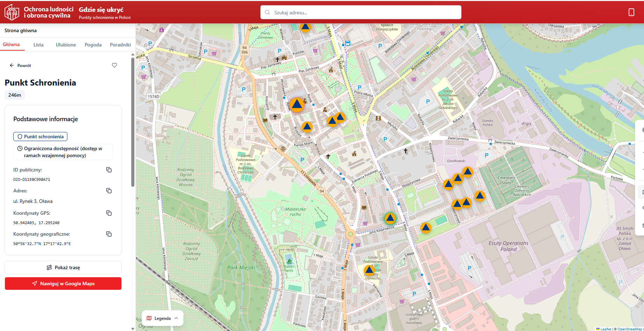The height and width of the screenshot is (331, 644).
Task: Click Strona główna breadcrumb
Action: [x=21, y=30]
